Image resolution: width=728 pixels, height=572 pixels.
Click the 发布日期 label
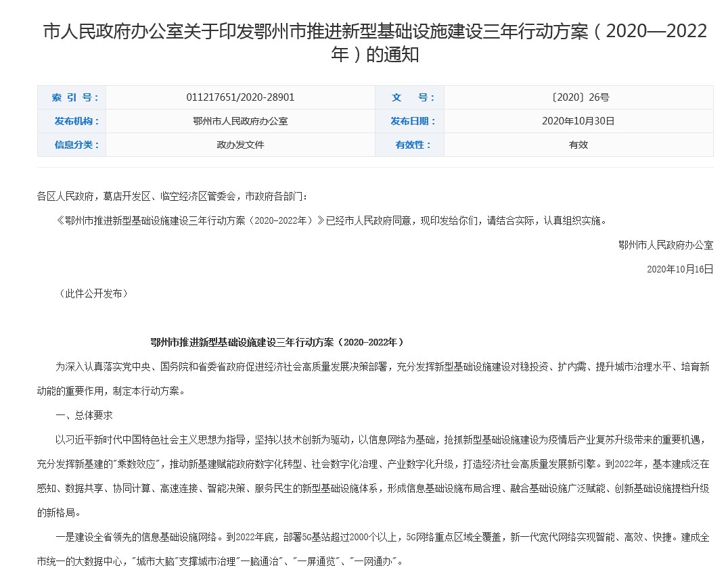[x=413, y=121]
